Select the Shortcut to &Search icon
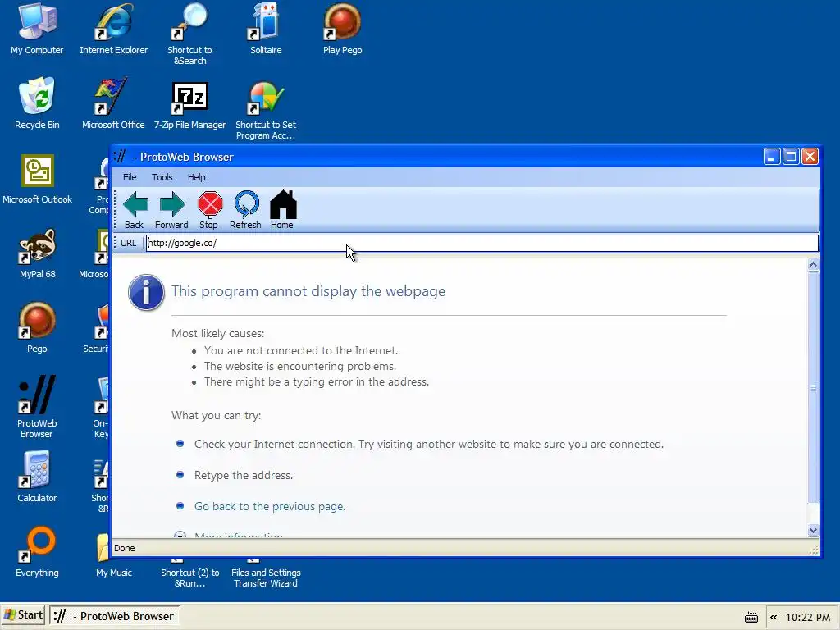The height and width of the screenshot is (630, 840). click(189, 34)
